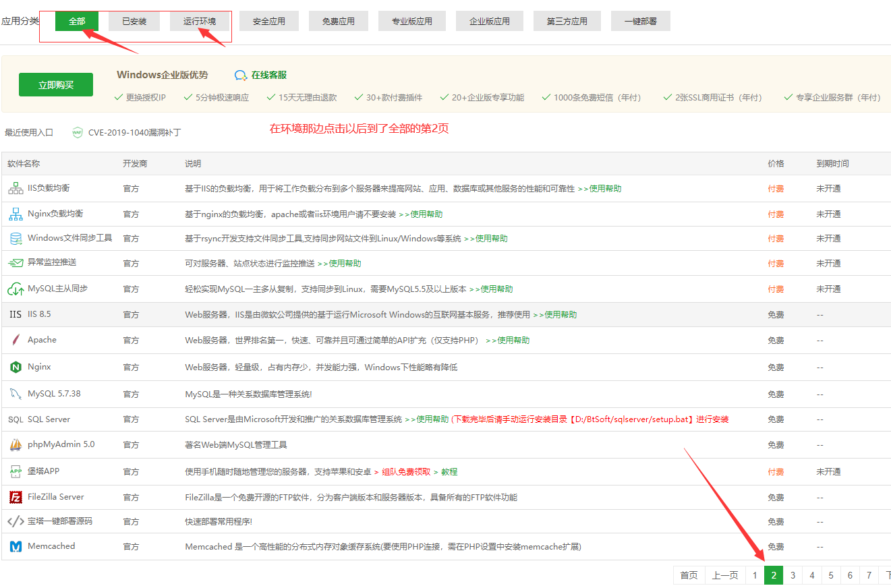This screenshot has width=891, height=588.
Task: Click the 宝塔一键部署源码 code icon
Action: point(16,522)
